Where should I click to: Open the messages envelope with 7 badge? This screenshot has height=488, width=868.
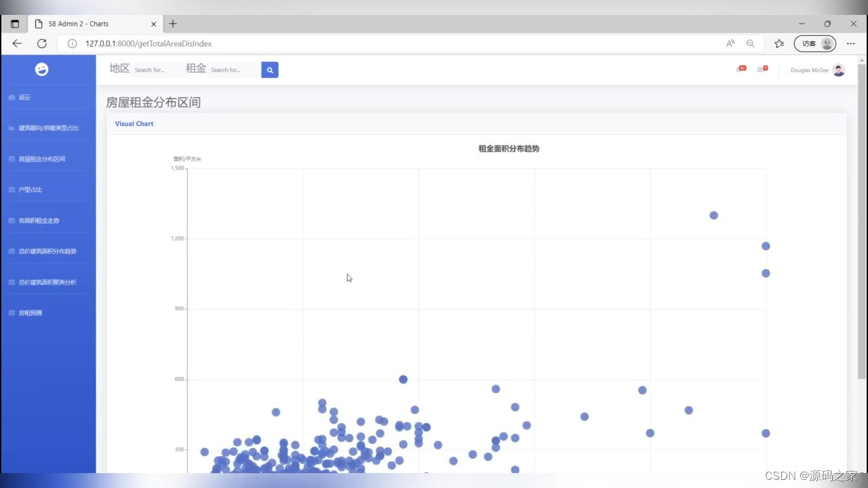click(x=762, y=69)
